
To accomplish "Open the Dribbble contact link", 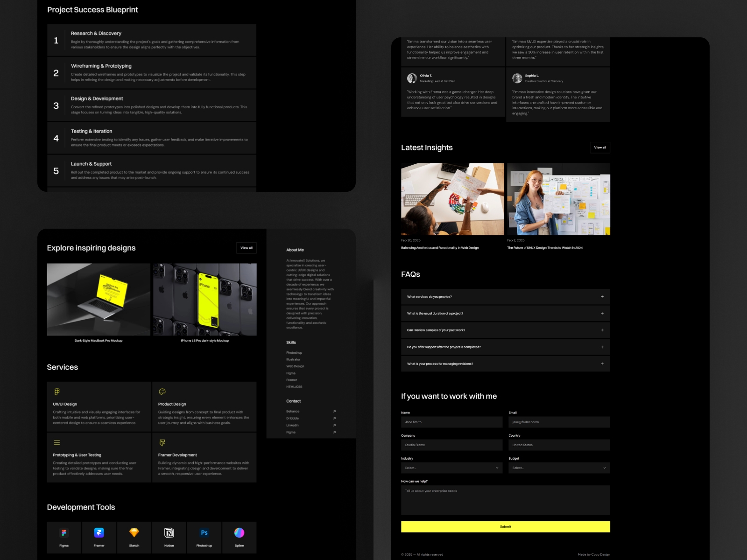I will pyautogui.click(x=334, y=418).
